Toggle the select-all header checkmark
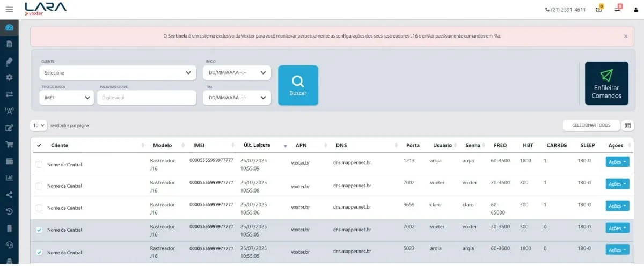Image resolution: width=644 pixels, height=266 pixels. point(39,145)
